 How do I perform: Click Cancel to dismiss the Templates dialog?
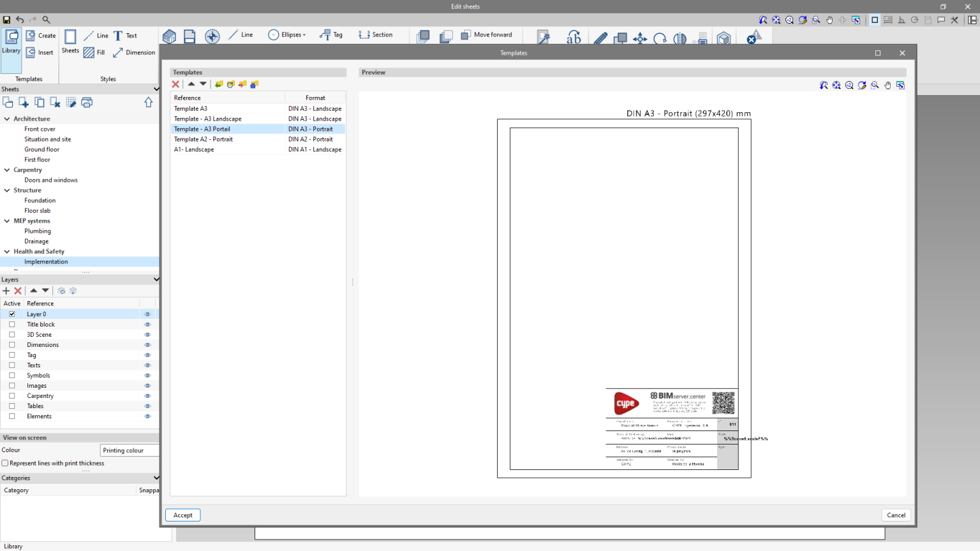896,515
